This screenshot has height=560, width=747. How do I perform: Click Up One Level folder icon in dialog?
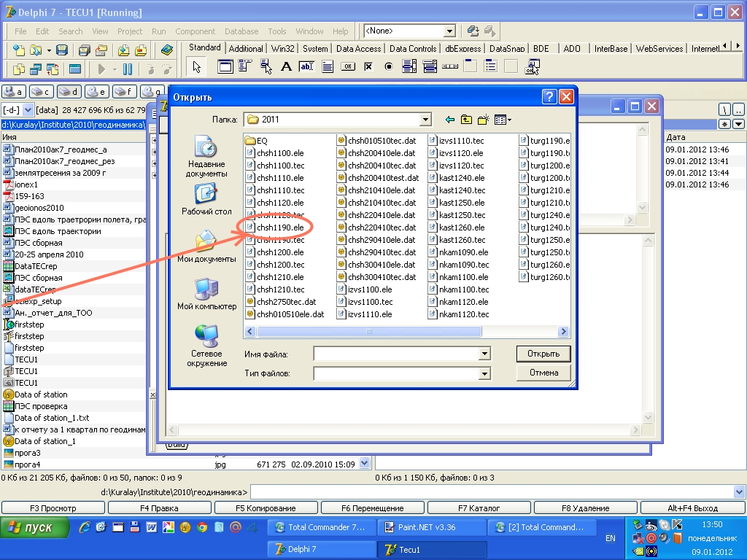click(x=466, y=120)
